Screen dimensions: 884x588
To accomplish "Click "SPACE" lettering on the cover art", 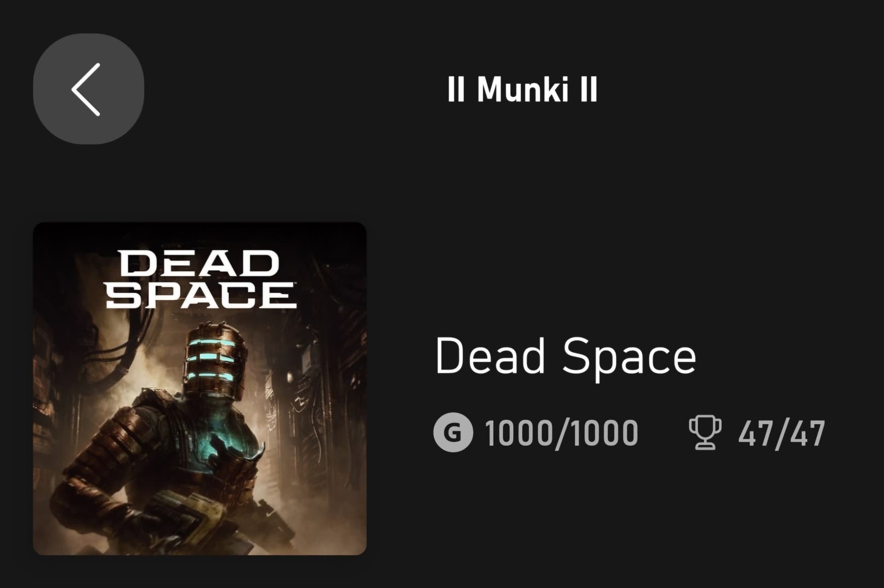I will click(x=201, y=295).
